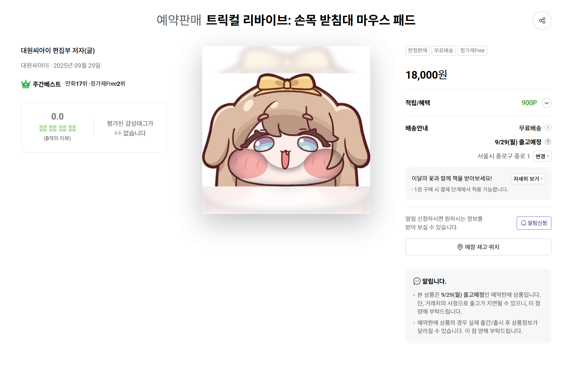The image size is (588, 377).
Task: Select the 한정판매 tag
Action: coord(417,51)
